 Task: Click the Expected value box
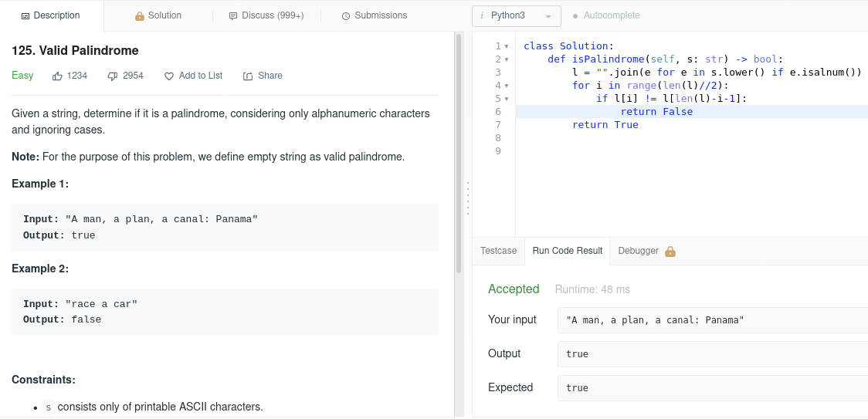point(713,387)
